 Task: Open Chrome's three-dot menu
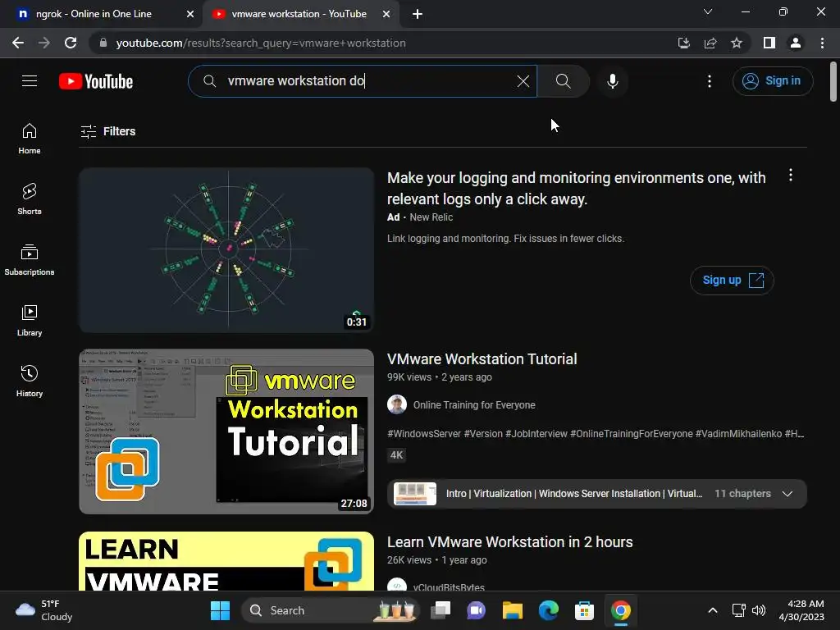tap(822, 43)
